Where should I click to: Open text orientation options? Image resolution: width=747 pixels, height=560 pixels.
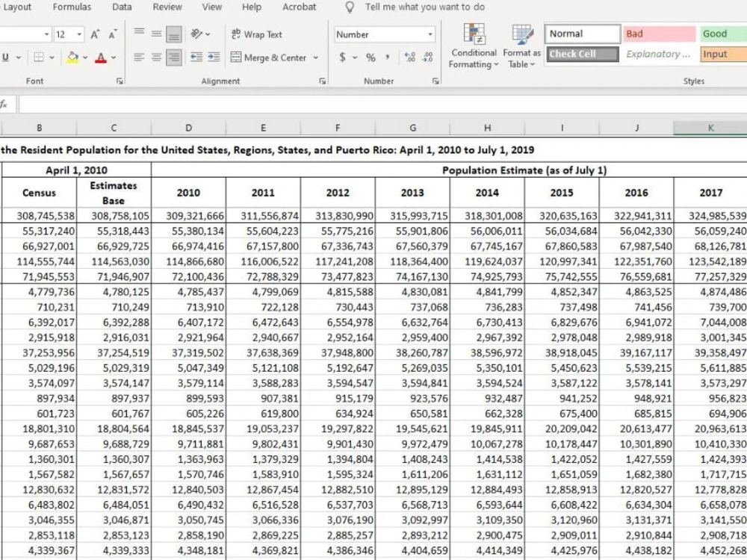click(196, 34)
